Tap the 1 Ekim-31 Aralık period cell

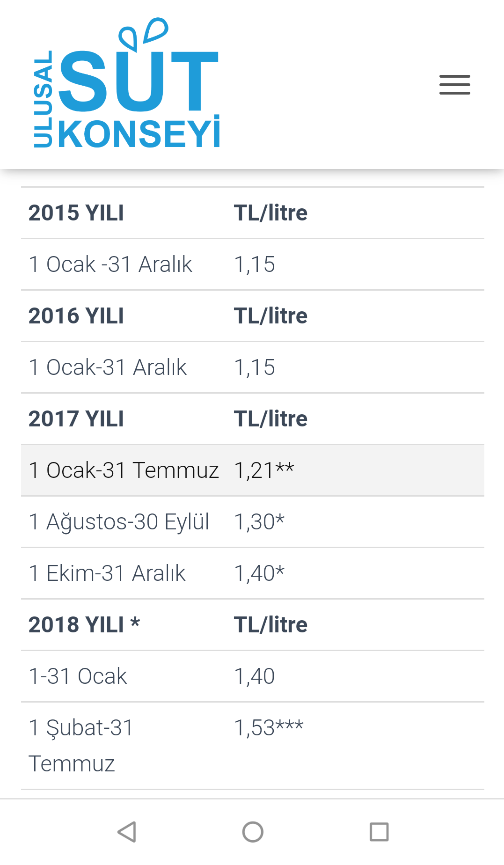click(107, 573)
